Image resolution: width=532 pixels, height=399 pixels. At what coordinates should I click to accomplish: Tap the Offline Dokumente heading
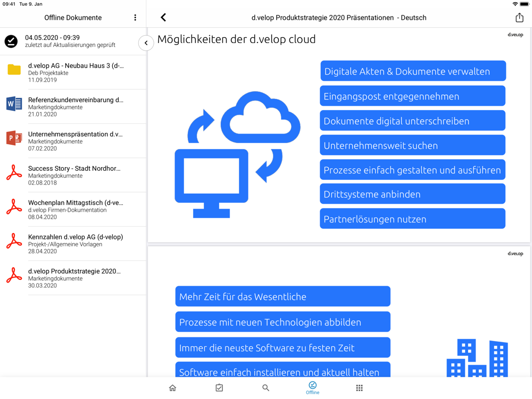(x=73, y=18)
